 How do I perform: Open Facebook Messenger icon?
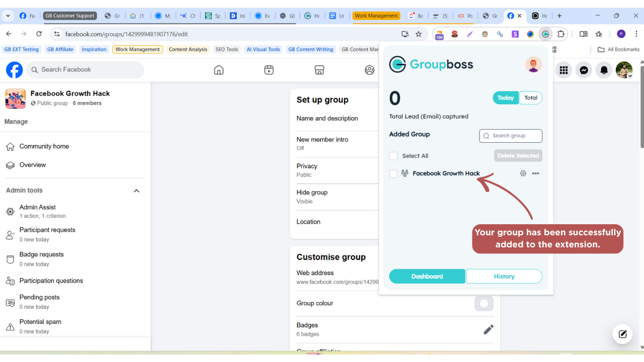(x=584, y=70)
